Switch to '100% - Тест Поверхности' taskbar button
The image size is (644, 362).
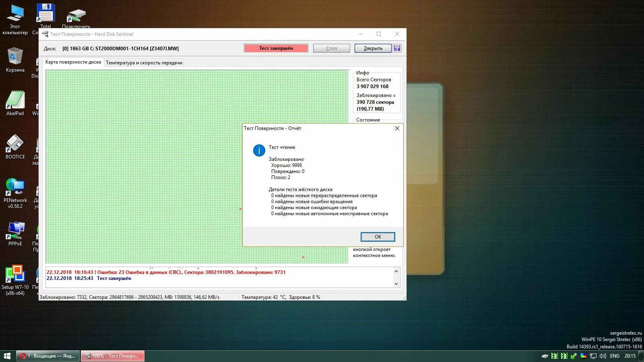pos(113,356)
